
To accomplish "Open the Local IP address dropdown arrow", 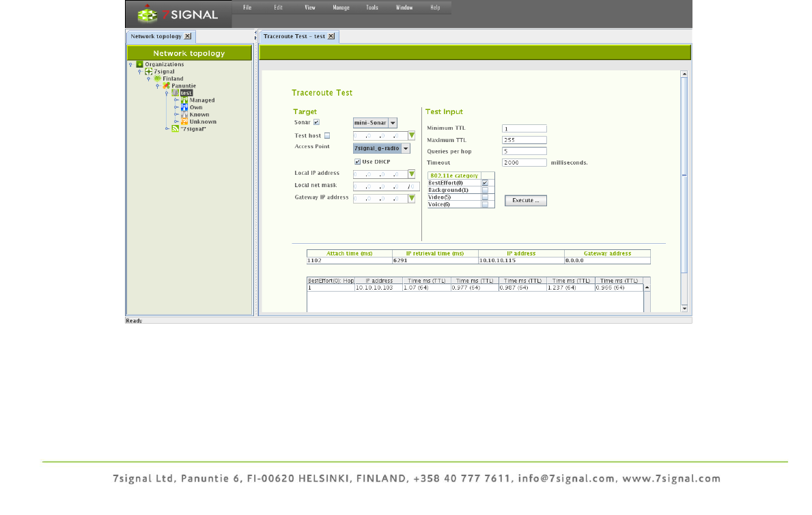I will point(412,174).
